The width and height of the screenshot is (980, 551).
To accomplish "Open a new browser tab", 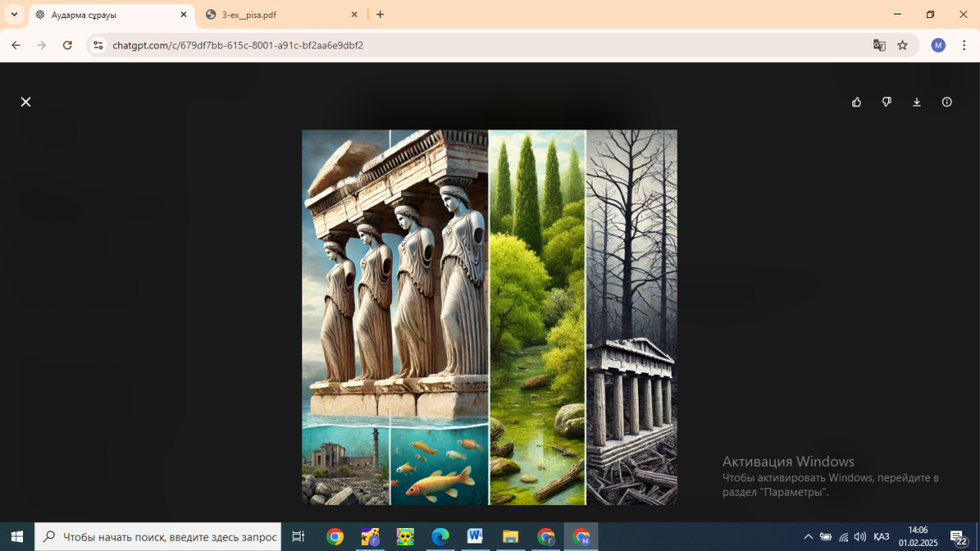I will (x=380, y=14).
